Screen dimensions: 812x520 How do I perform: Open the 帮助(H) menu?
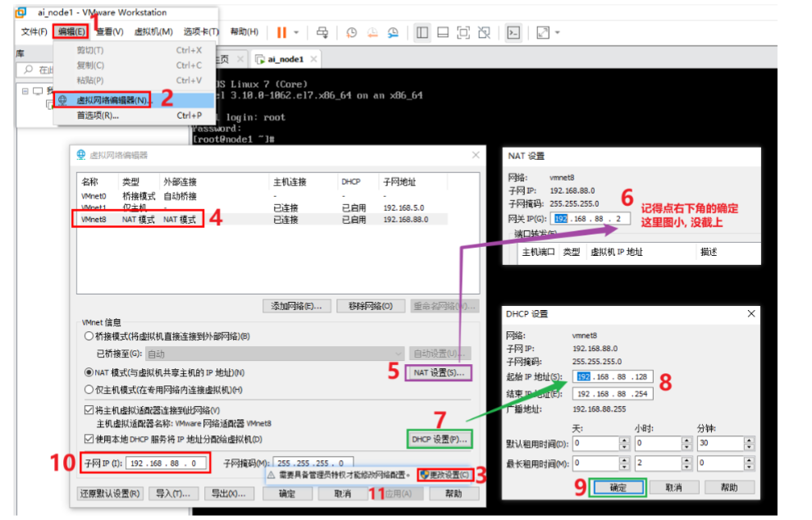244,32
